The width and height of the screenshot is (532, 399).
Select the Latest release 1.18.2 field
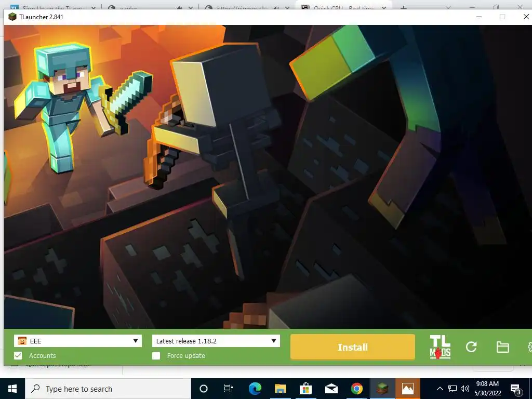[x=216, y=341]
